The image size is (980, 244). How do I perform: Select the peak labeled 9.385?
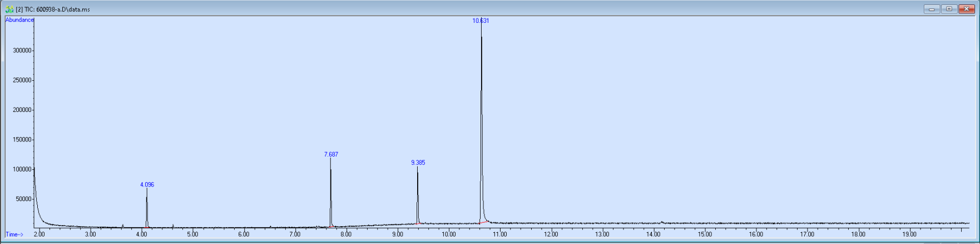pos(418,163)
